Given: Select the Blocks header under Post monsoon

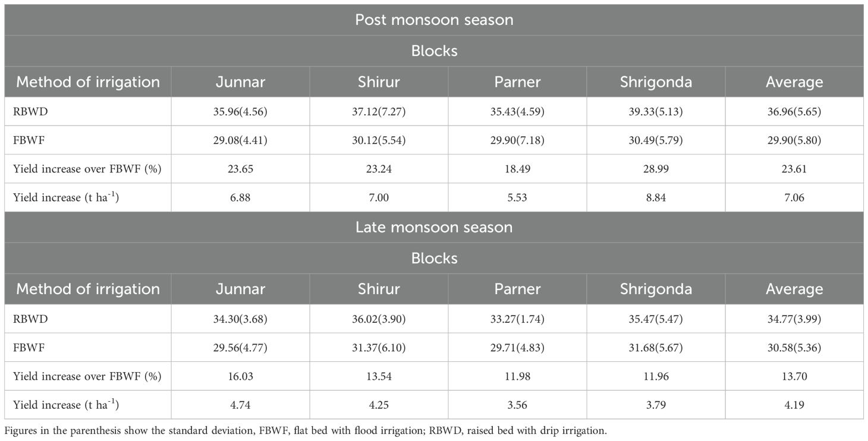Looking at the screenshot, I should click(x=434, y=51).
